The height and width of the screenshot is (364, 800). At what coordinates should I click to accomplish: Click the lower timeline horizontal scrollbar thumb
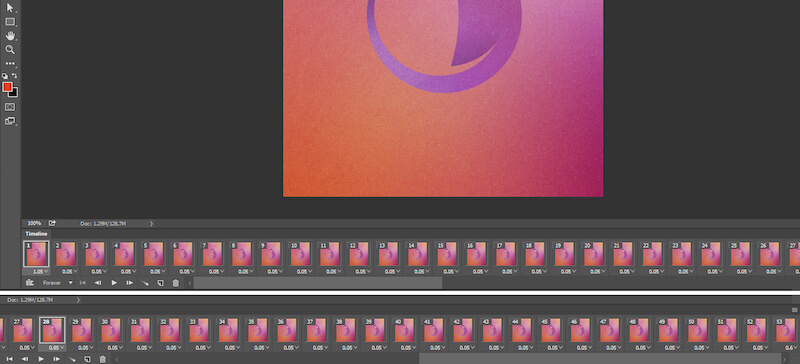point(599,359)
